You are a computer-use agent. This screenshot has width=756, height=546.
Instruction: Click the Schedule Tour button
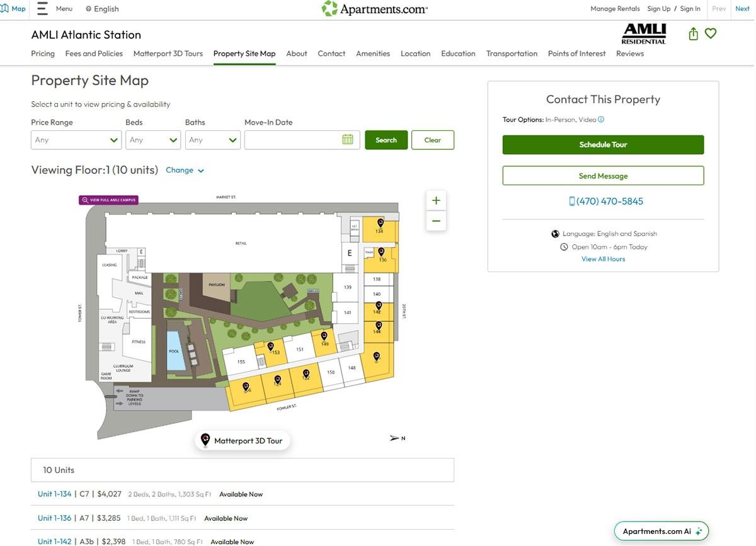tap(603, 145)
